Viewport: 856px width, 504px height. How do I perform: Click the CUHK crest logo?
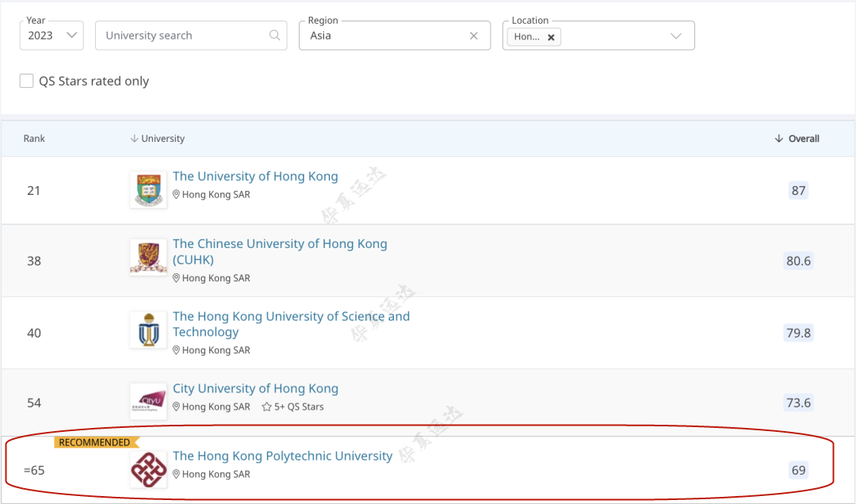148,258
